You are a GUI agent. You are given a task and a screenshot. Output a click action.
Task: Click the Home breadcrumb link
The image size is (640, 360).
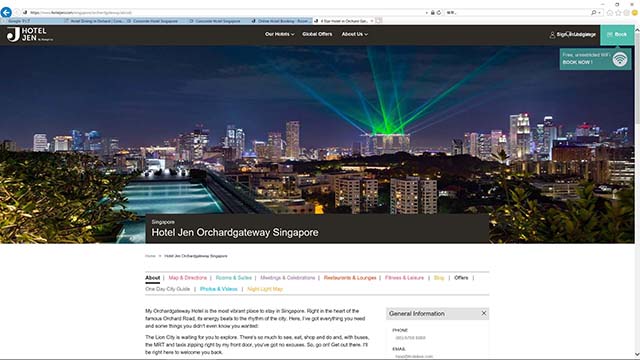point(150,256)
